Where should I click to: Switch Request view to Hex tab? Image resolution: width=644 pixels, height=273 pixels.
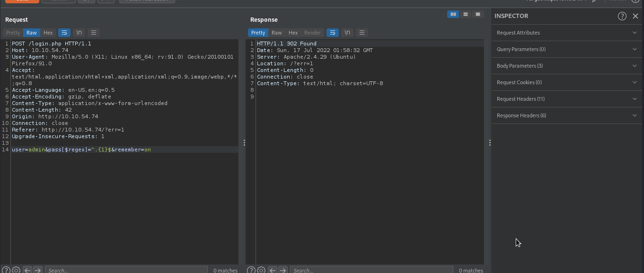pyautogui.click(x=48, y=33)
